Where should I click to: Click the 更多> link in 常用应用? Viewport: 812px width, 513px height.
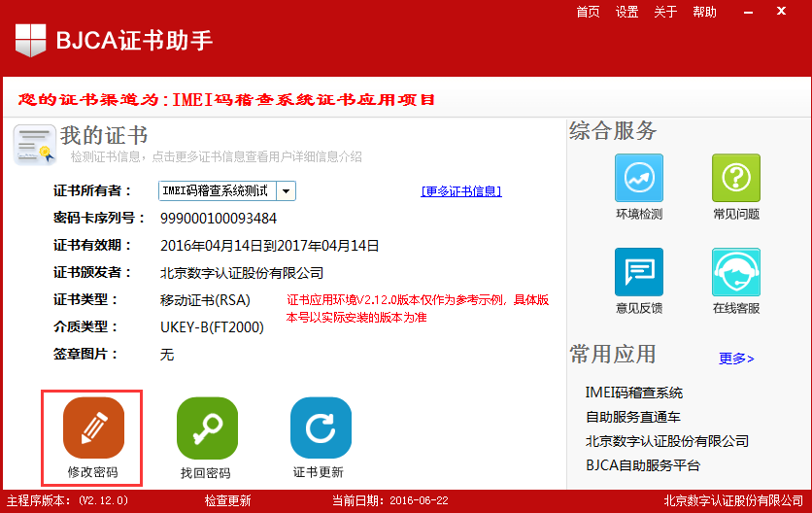pyautogui.click(x=736, y=359)
